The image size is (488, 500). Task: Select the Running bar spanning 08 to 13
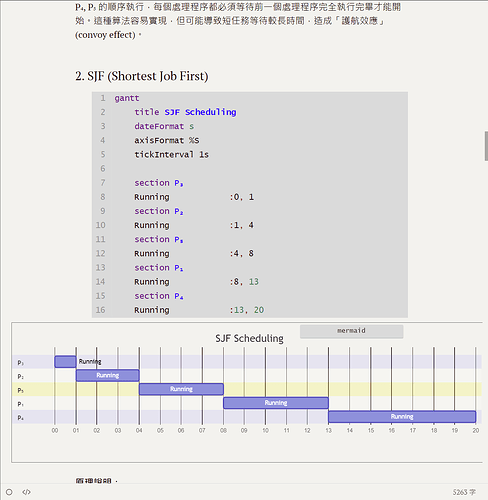[276, 403]
